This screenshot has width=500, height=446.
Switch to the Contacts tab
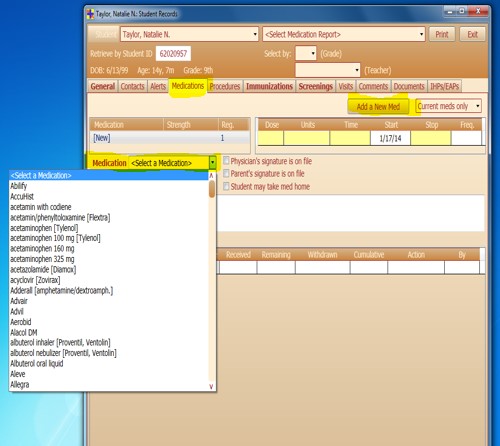pos(132,86)
